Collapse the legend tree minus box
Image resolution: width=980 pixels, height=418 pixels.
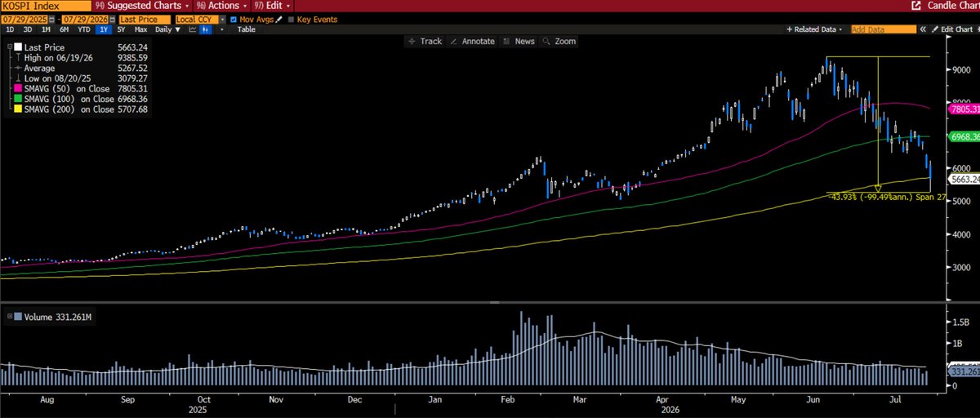tap(10, 47)
